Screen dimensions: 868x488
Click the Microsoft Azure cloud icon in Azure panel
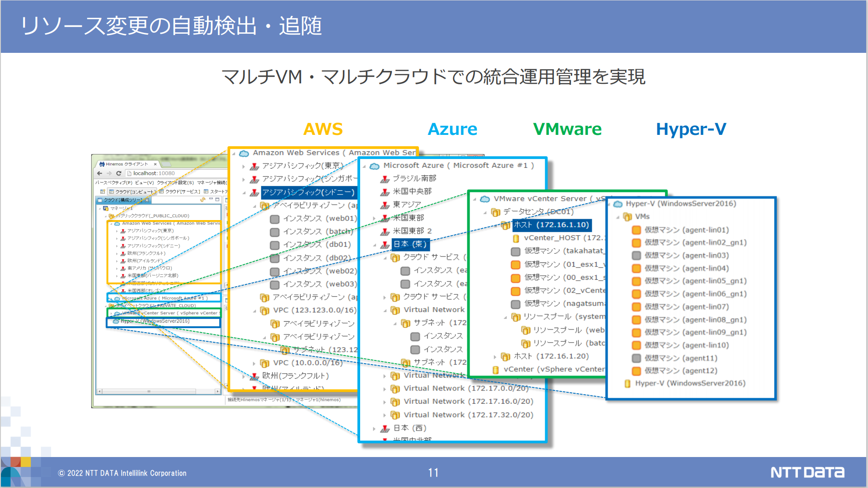click(x=374, y=166)
